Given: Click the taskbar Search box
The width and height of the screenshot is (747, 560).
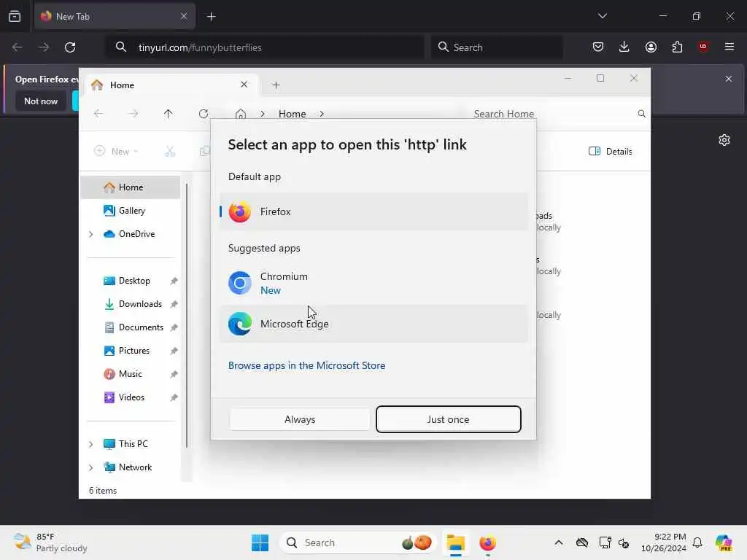Looking at the screenshot, I should (357, 542).
